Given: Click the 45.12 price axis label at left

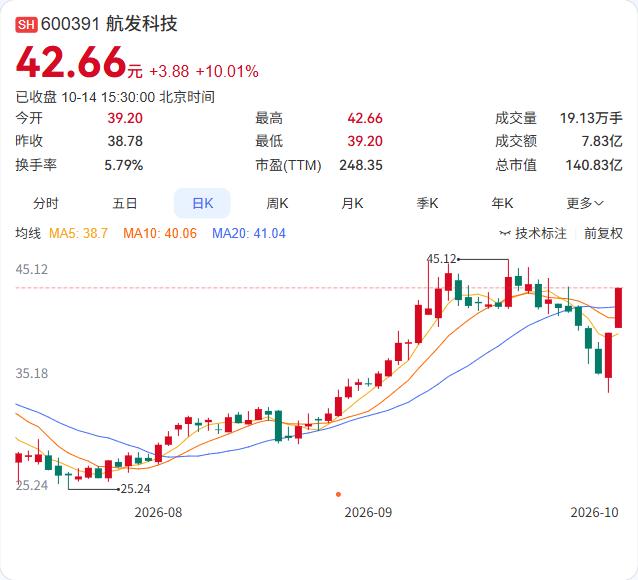Looking at the screenshot, I should [32, 269].
